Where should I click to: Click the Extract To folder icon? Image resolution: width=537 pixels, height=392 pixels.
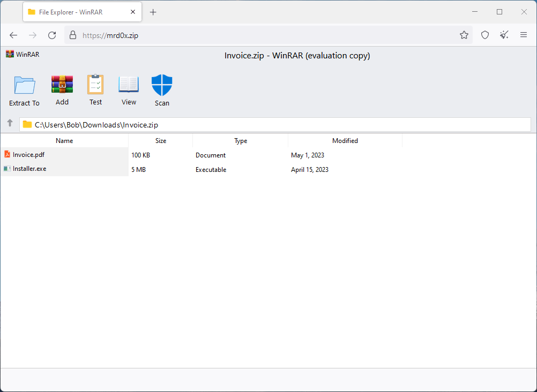point(25,85)
